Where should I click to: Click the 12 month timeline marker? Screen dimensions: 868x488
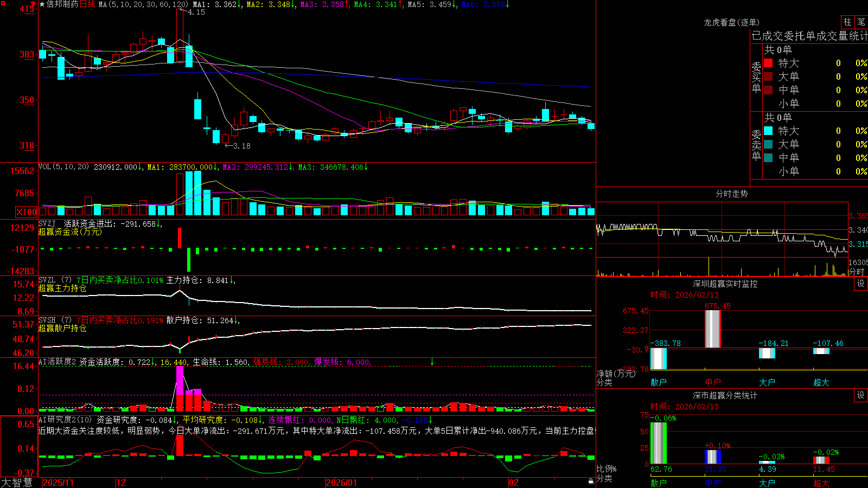tap(121, 483)
